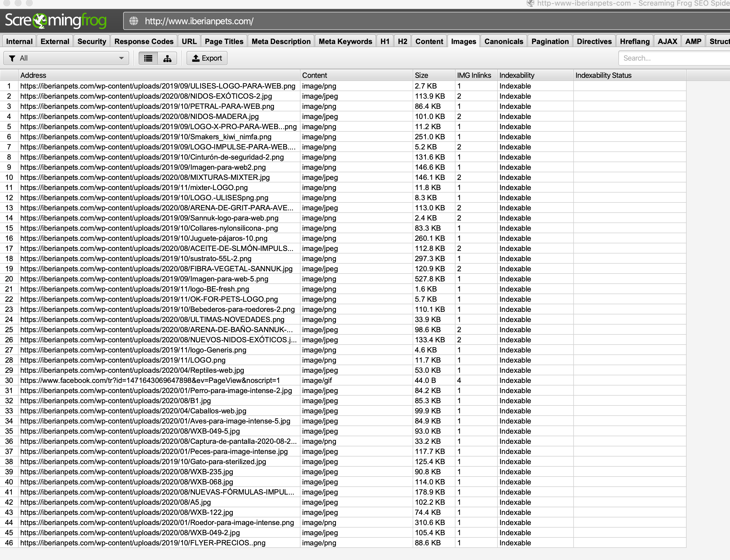This screenshot has height=560, width=730.
Task: Open the Meta Keywords tab
Action: coord(345,41)
